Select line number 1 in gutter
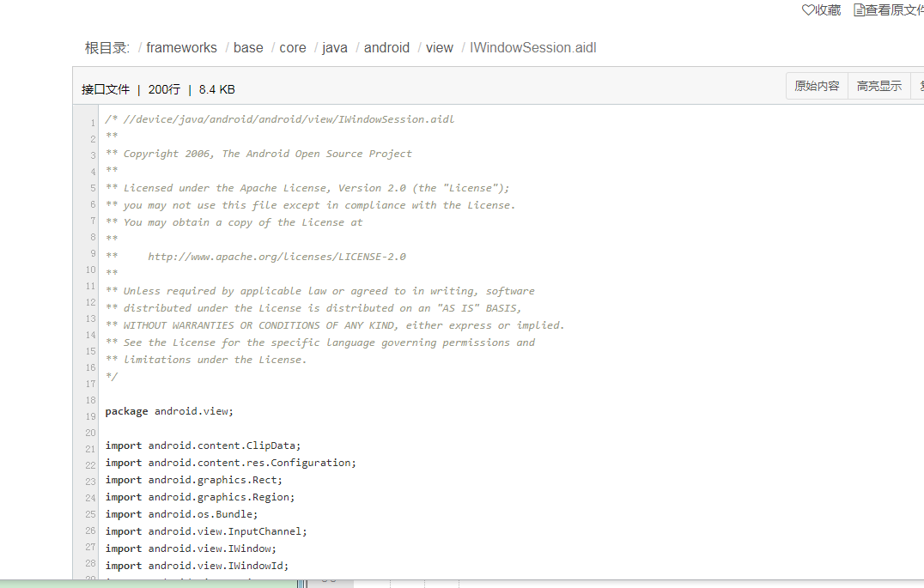 [x=93, y=123]
